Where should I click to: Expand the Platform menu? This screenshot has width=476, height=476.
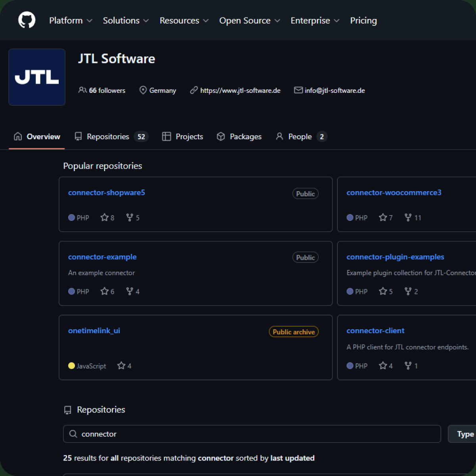(x=71, y=21)
